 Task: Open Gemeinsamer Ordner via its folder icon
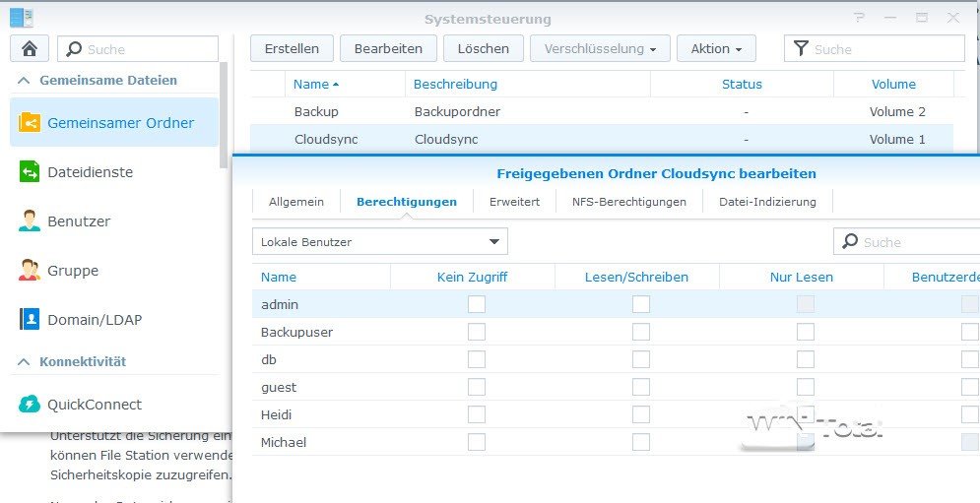[30, 123]
